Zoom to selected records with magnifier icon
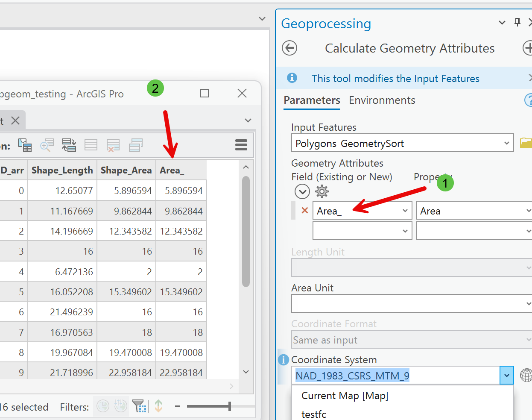 click(47, 145)
